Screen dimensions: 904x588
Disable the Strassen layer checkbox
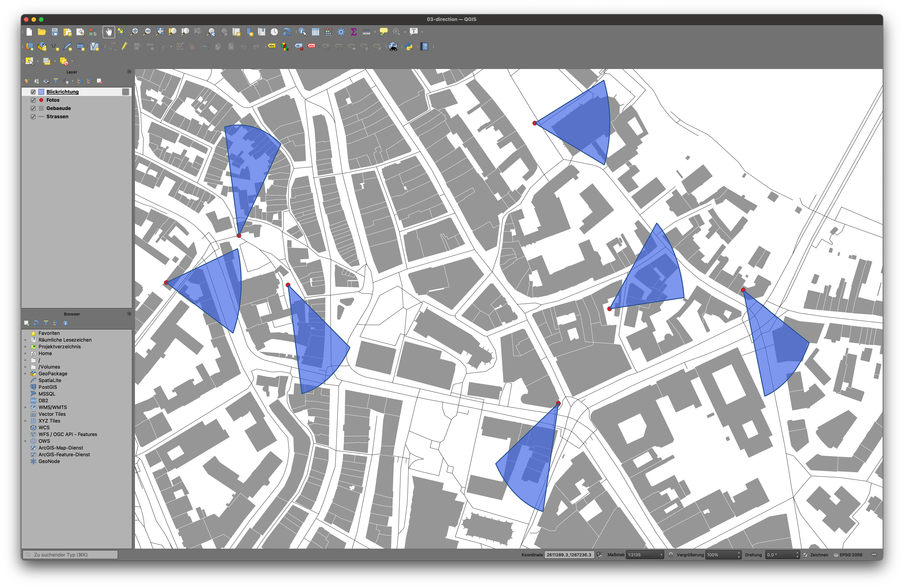(33, 116)
